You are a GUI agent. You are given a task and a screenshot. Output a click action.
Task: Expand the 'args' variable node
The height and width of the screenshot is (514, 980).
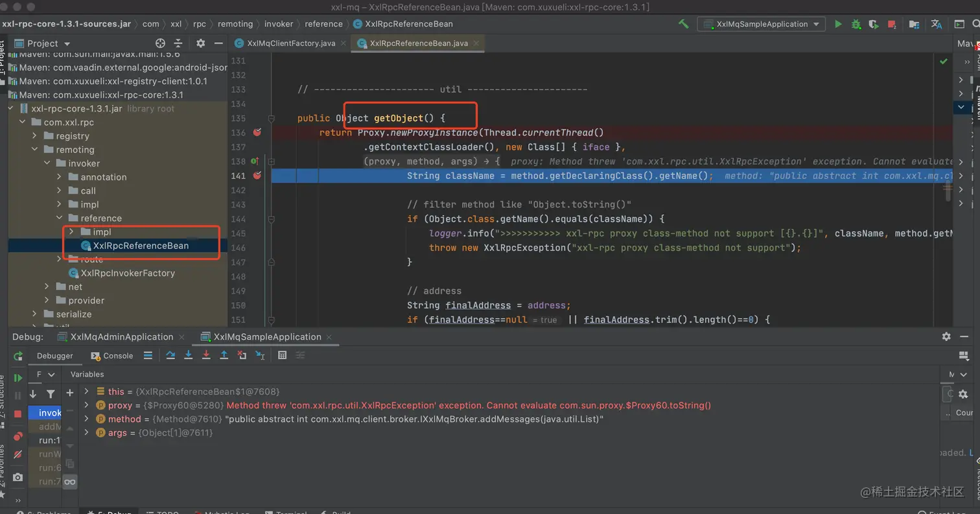[x=86, y=432]
